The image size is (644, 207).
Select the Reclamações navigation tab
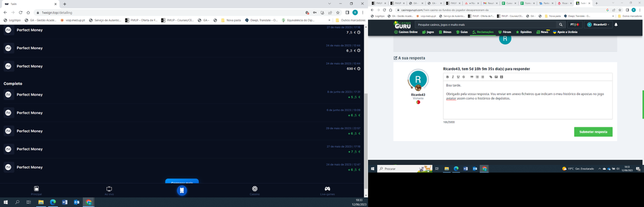coord(483,32)
